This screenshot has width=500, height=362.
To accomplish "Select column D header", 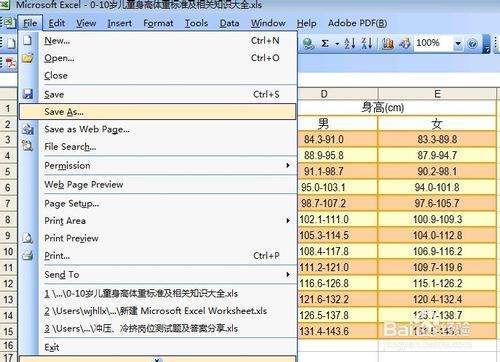I will [338, 94].
